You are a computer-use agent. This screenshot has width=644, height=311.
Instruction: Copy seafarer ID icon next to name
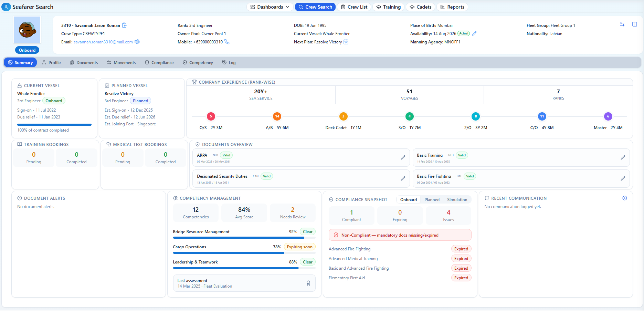click(125, 25)
